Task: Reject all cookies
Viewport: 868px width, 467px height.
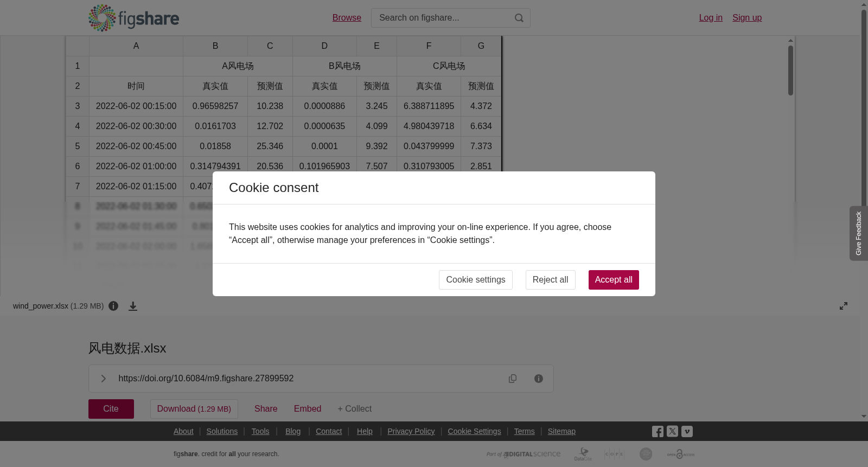Action: pos(550,280)
